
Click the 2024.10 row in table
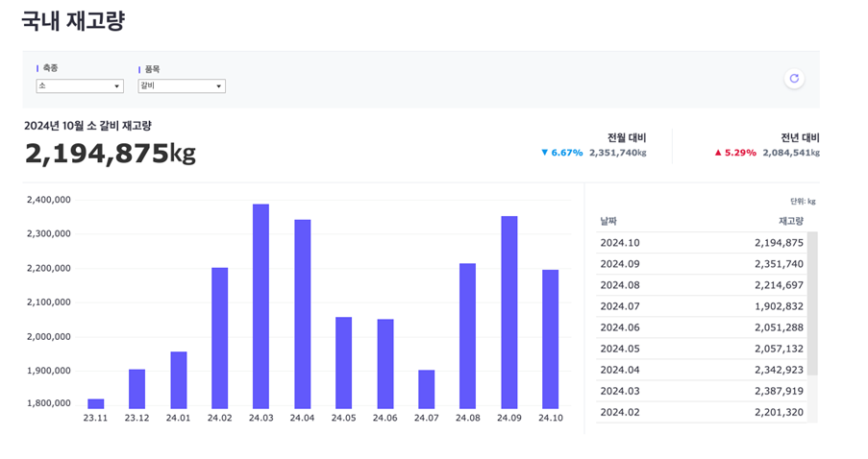point(701,243)
